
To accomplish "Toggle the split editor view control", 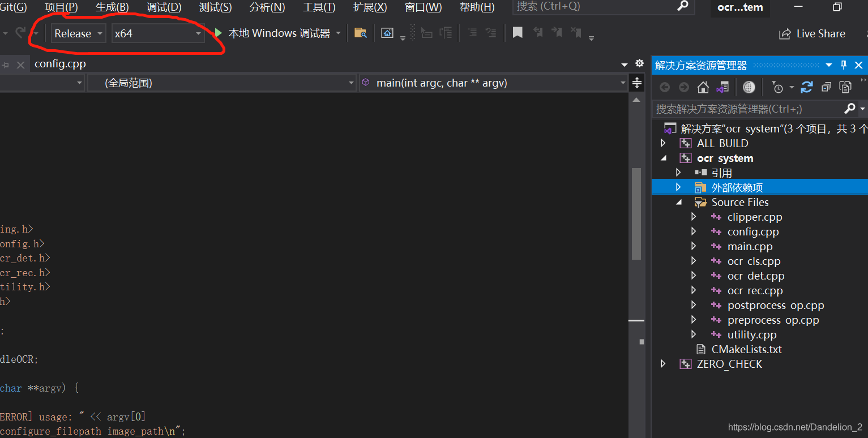I will (636, 83).
